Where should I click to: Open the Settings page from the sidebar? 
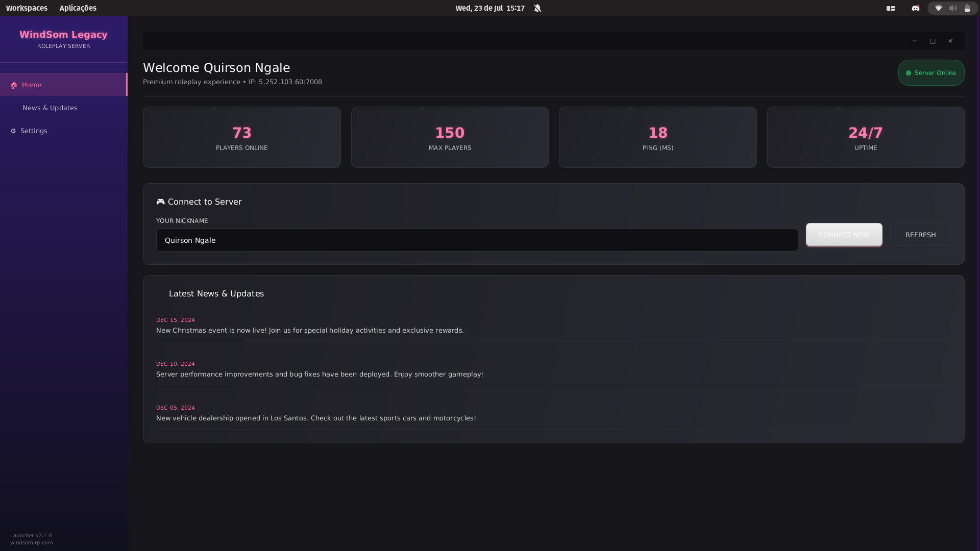point(34,131)
